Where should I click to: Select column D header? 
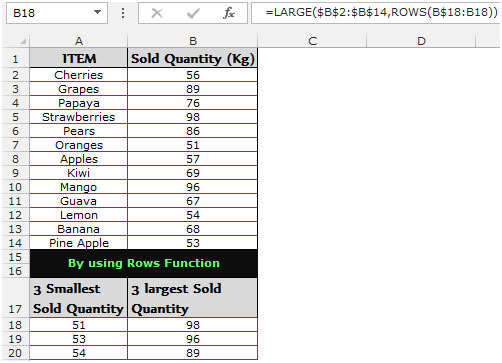click(421, 41)
